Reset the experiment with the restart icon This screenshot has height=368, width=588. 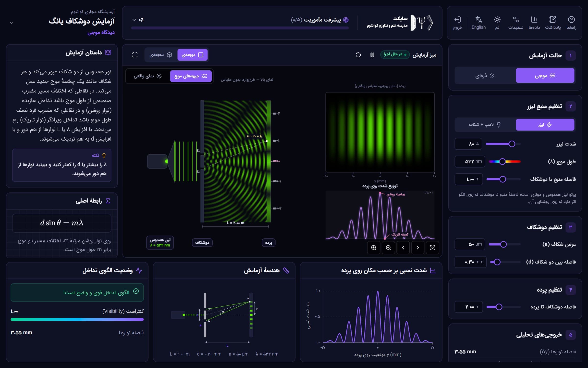[x=358, y=55]
